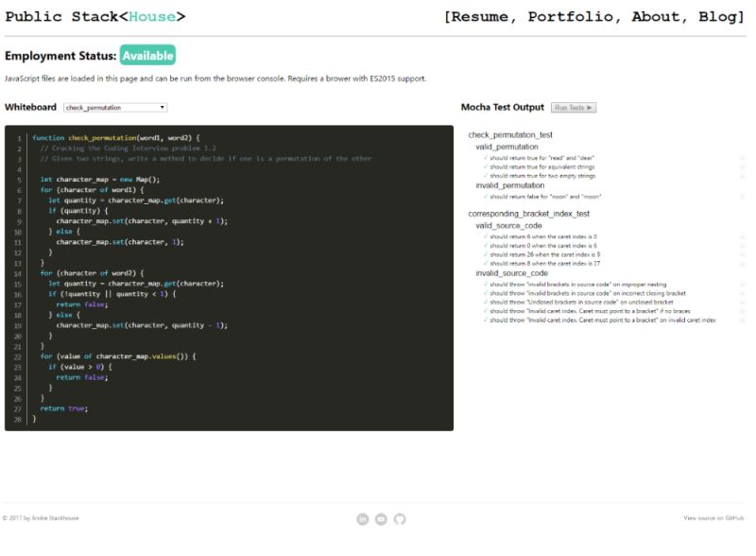This screenshot has width=756, height=556.
Task: Select test about unclosed bracket
Action: click(581, 303)
